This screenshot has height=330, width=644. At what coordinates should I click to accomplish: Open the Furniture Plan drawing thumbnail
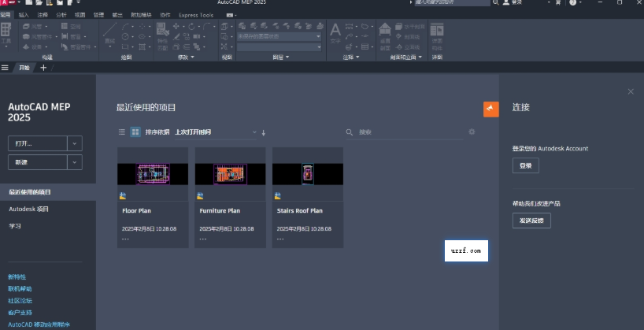(230, 174)
